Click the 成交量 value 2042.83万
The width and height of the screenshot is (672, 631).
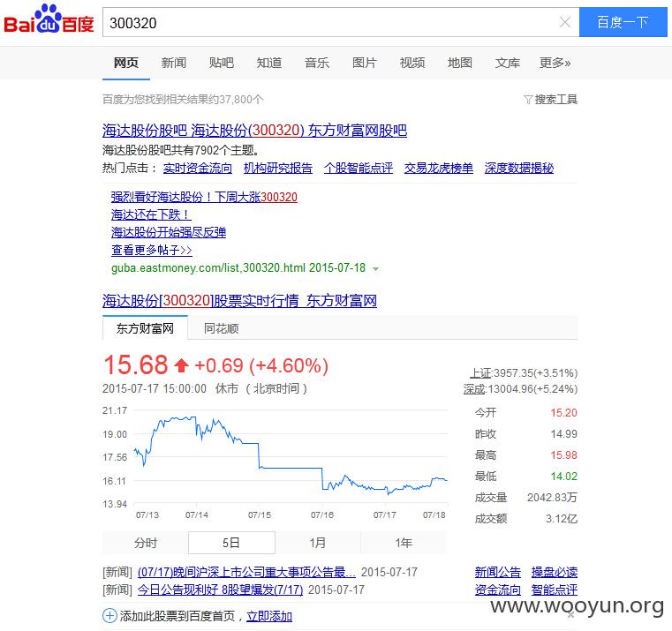point(552,498)
